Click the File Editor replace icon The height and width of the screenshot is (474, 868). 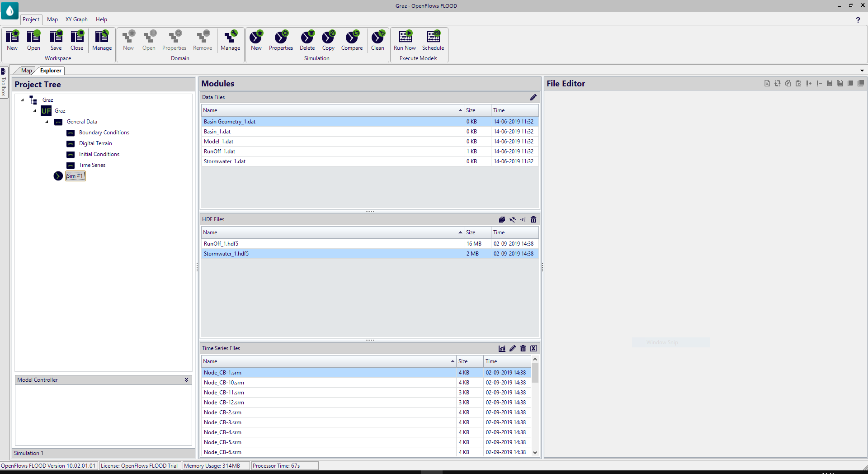[x=778, y=83]
